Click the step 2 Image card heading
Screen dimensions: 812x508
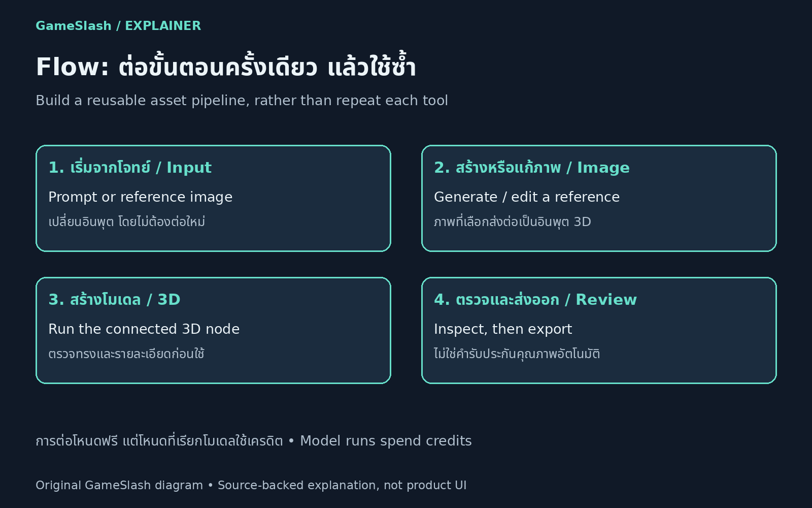click(532, 167)
